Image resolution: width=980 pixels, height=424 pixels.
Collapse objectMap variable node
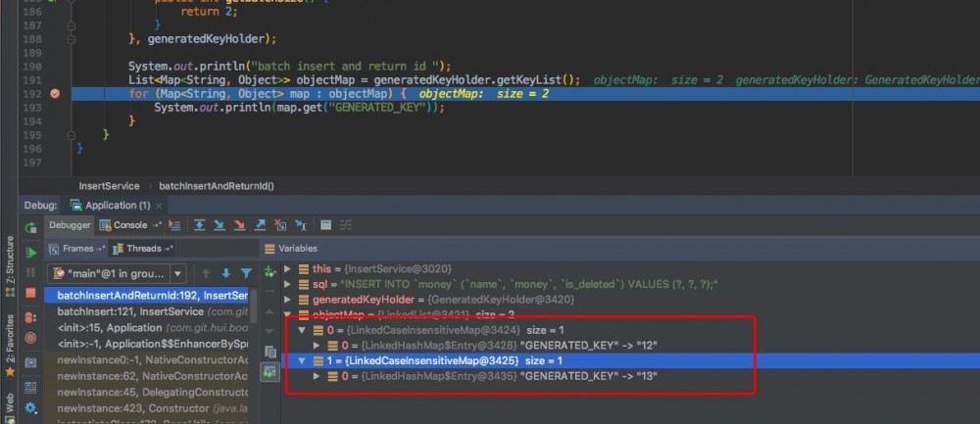(x=287, y=314)
